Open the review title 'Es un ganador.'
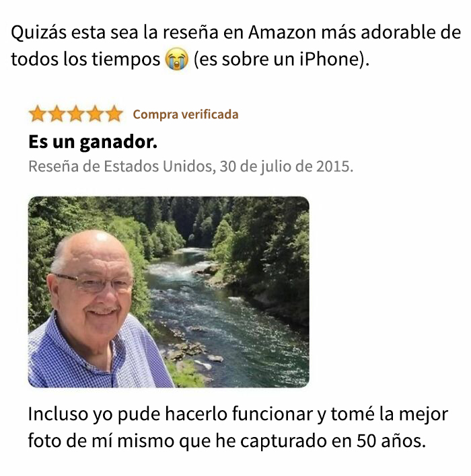The height and width of the screenshot is (476, 471). [x=93, y=142]
